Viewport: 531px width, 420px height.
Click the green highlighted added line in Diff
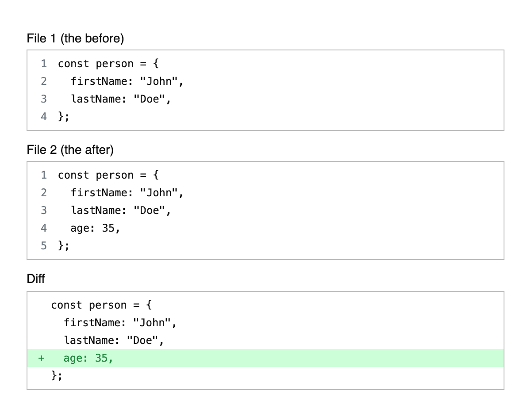click(x=265, y=358)
